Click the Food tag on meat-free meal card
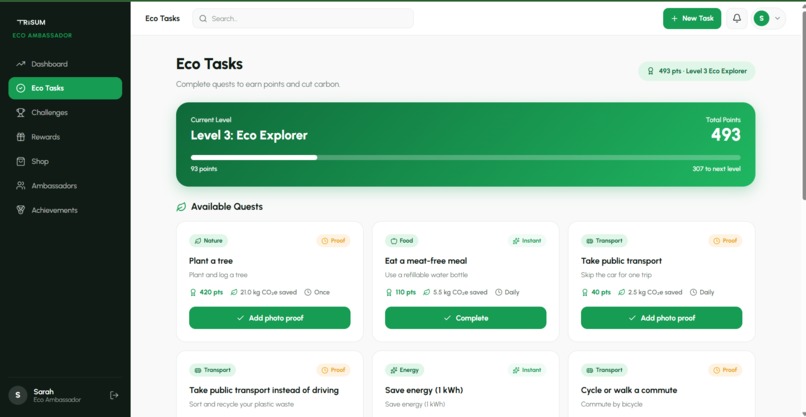The height and width of the screenshot is (417, 806). click(x=401, y=241)
